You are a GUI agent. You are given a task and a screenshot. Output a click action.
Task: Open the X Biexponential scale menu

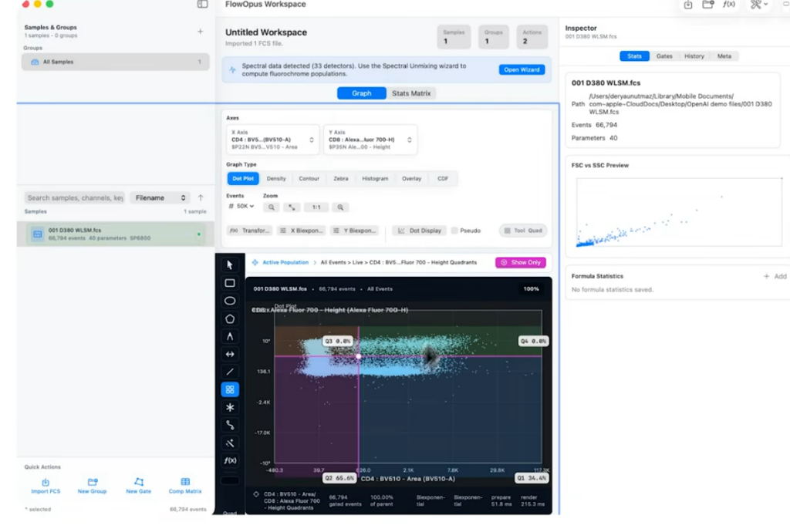[x=302, y=231]
